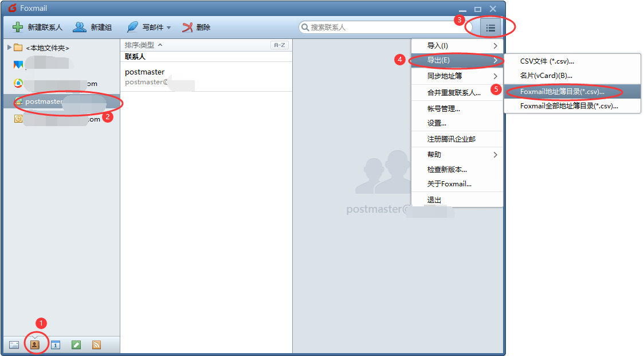Open the main menu hamburger icon
Screen dimensions: 644x356
490,27
